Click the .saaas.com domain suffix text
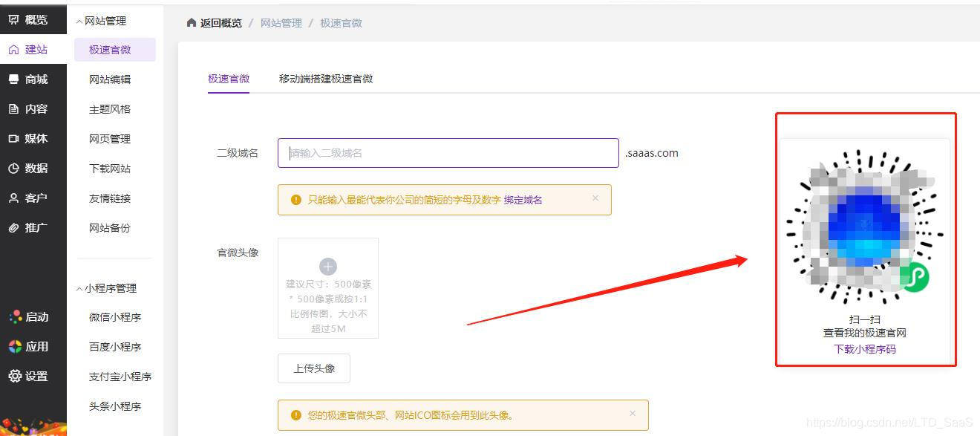The width and height of the screenshot is (980, 436). tap(652, 153)
